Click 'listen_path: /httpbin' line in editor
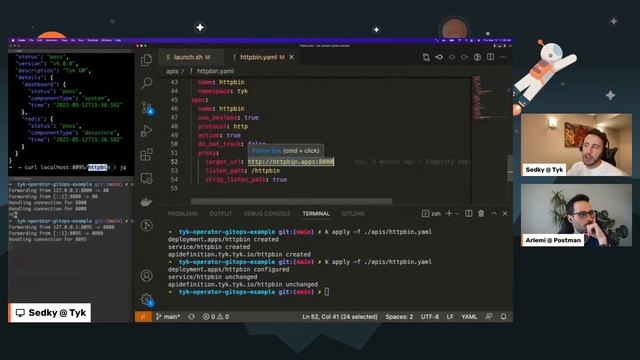 pyautogui.click(x=242, y=171)
